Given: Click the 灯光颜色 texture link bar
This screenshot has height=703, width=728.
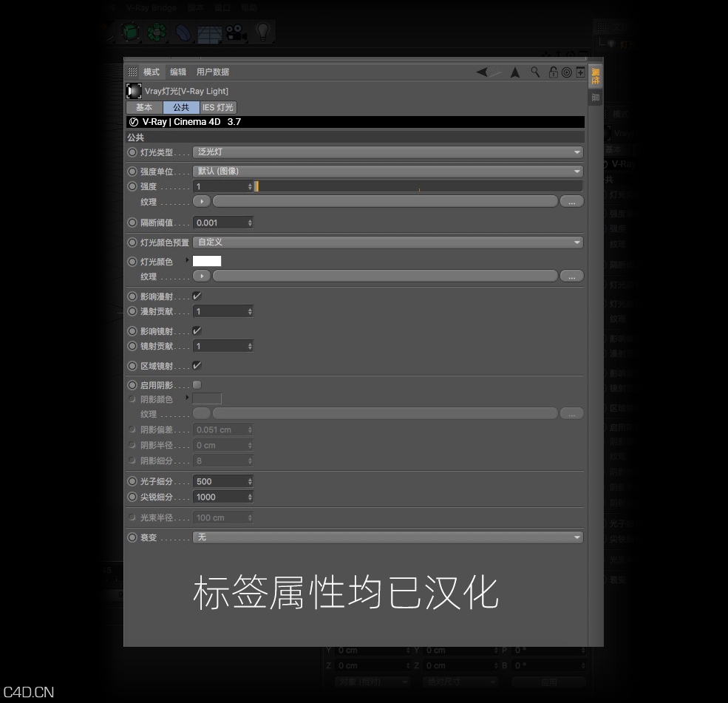Looking at the screenshot, I should pyautogui.click(x=385, y=276).
